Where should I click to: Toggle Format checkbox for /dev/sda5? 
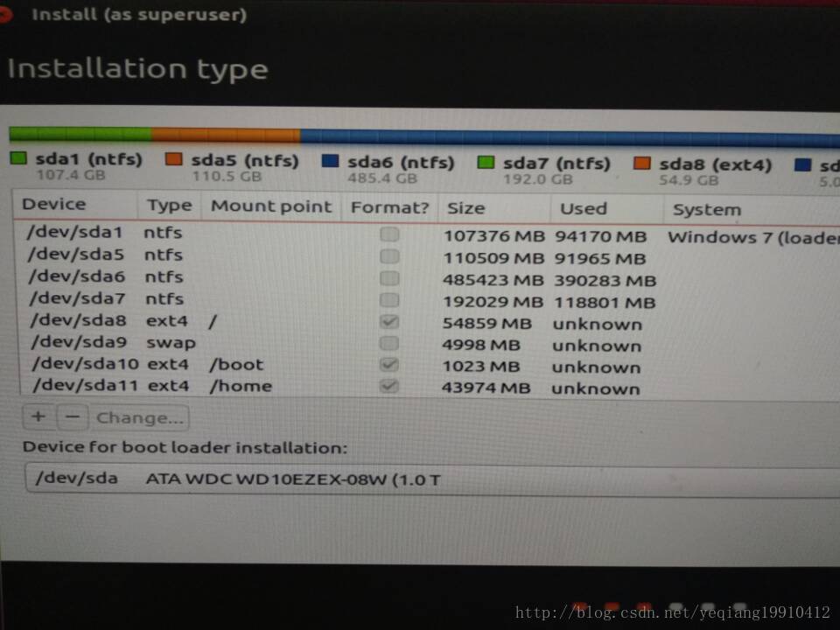pyautogui.click(x=389, y=256)
